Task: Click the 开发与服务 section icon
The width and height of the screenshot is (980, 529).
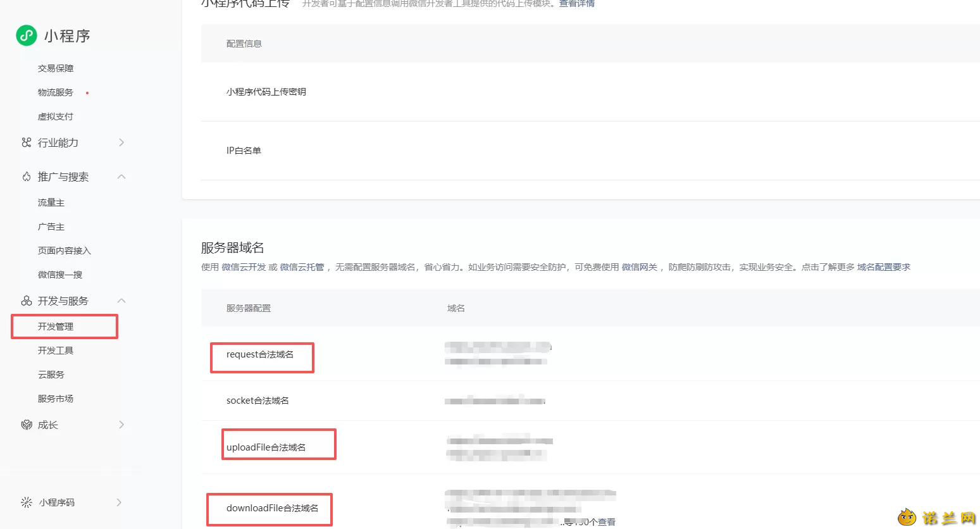Action: (27, 301)
